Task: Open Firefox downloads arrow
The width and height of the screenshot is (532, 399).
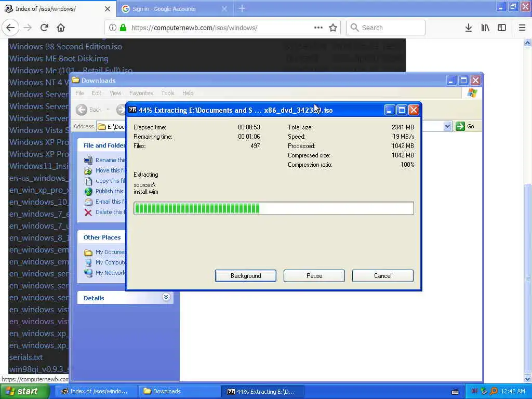Action: point(468,28)
